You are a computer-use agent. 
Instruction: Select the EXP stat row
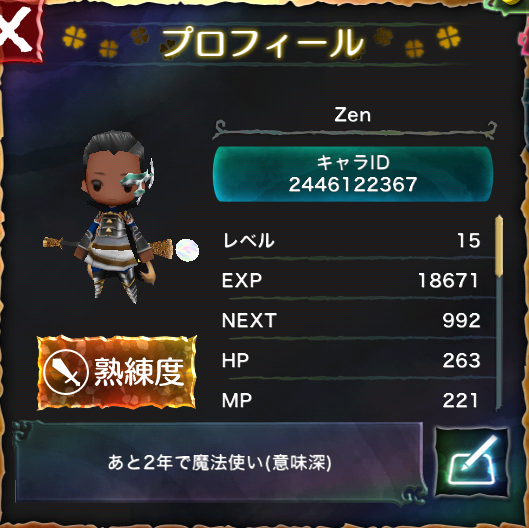click(352, 280)
